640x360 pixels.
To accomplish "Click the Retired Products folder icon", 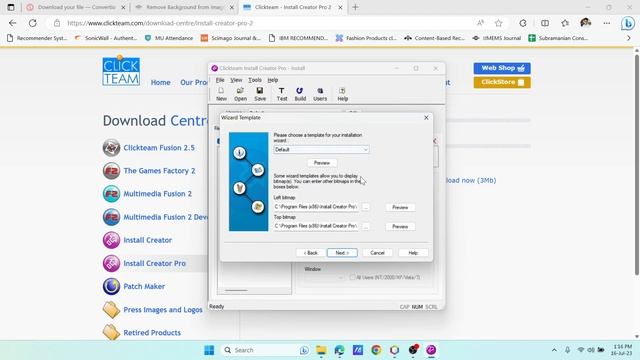I will coord(111,333).
